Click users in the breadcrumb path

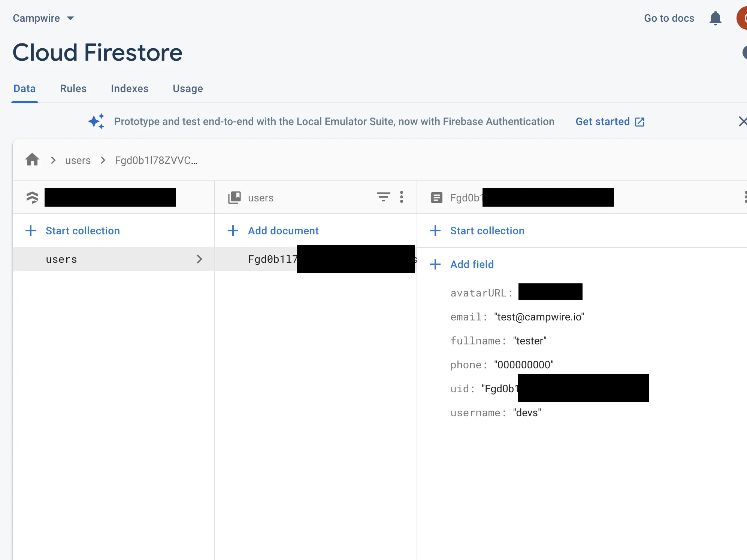[x=78, y=160]
